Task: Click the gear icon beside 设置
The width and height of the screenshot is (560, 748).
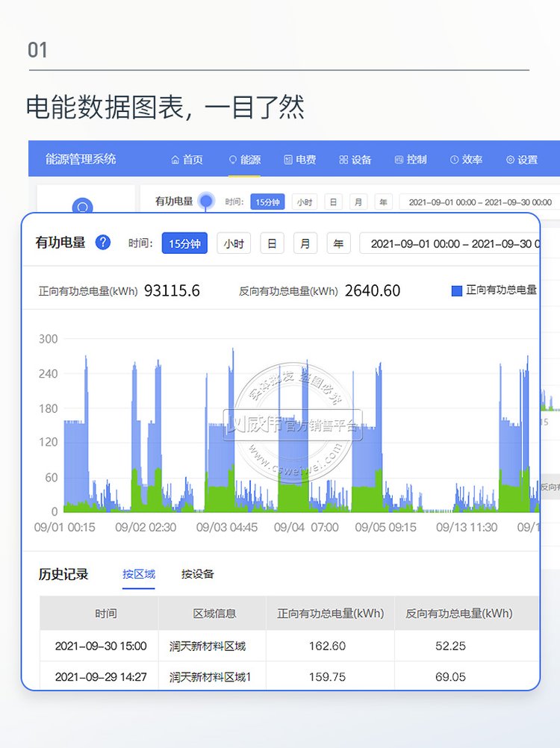Action: pos(510,160)
